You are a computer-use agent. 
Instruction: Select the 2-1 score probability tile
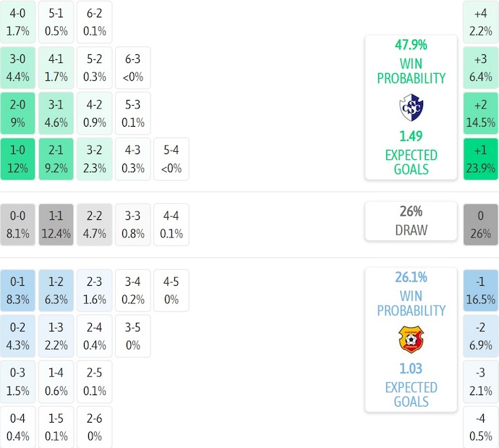tap(56, 159)
